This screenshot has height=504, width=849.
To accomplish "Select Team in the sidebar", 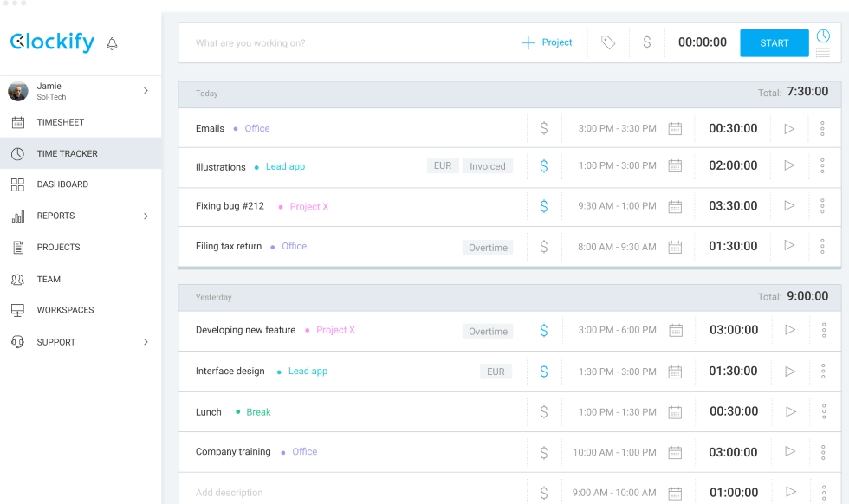I will (x=51, y=279).
